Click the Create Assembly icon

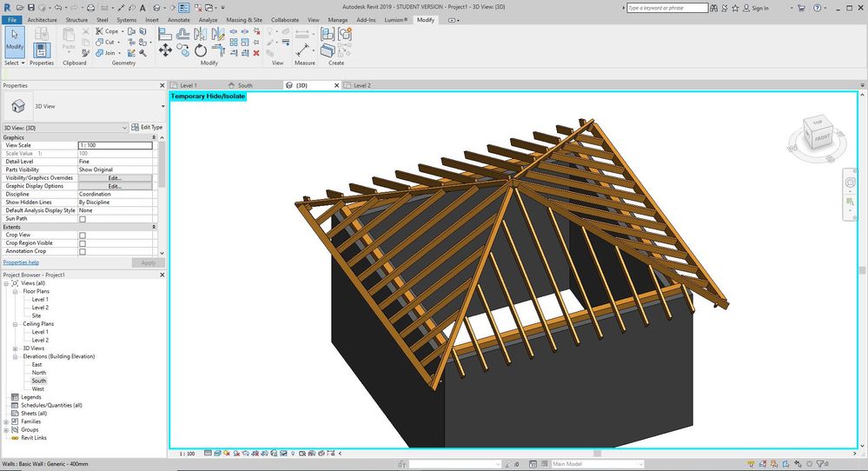coord(328,34)
